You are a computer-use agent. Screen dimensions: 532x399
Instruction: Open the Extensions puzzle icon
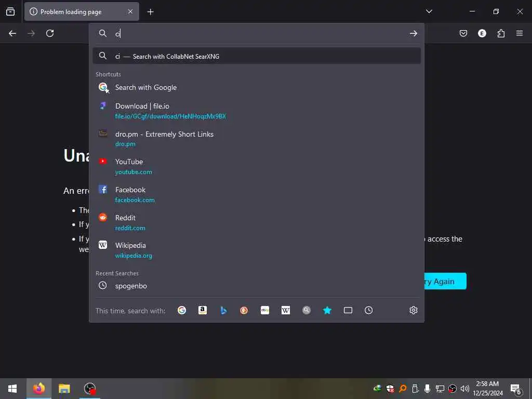[501, 33]
